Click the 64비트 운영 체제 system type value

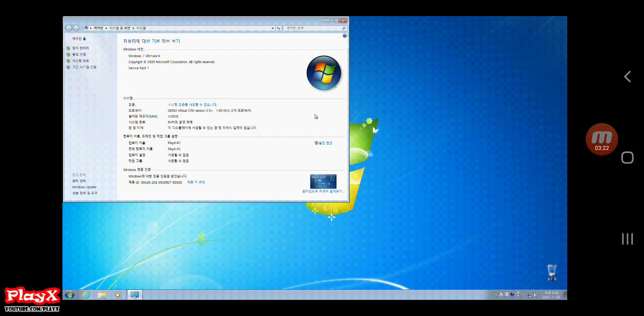click(x=180, y=122)
